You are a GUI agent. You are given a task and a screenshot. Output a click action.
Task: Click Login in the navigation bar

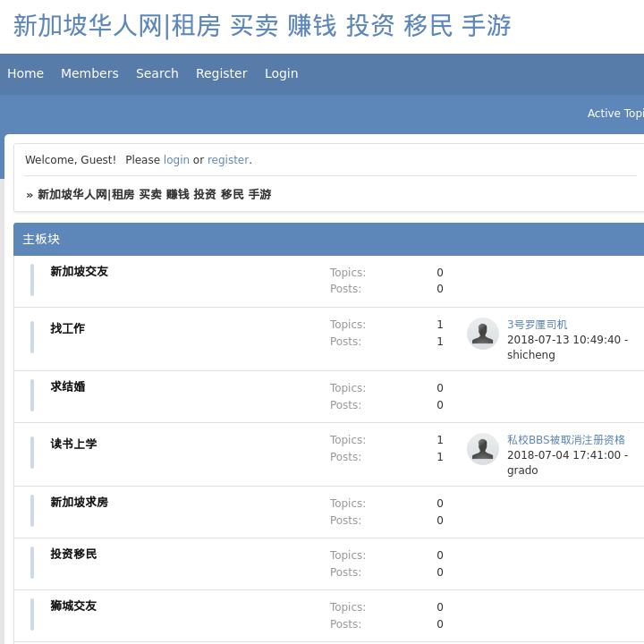pos(281,73)
